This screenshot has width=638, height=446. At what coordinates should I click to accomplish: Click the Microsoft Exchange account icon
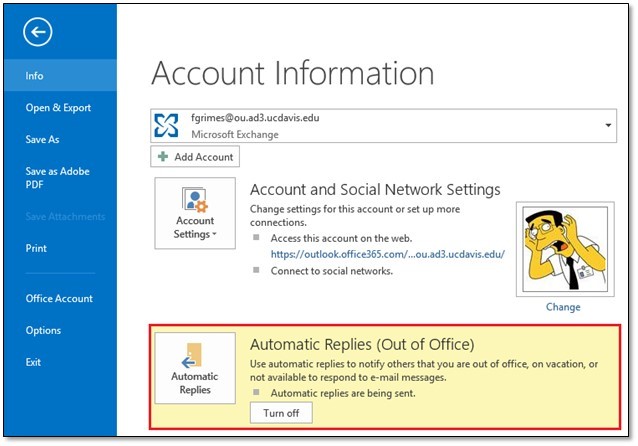(x=166, y=125)
